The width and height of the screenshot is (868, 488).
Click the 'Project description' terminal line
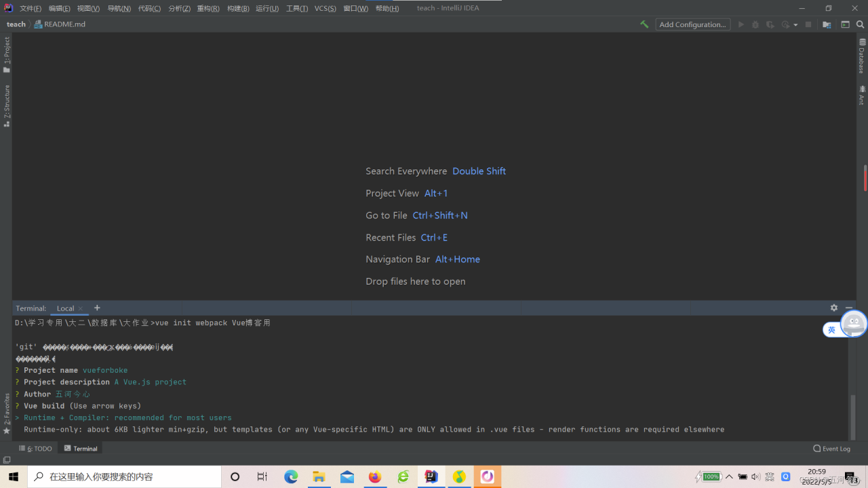[100, 382]
